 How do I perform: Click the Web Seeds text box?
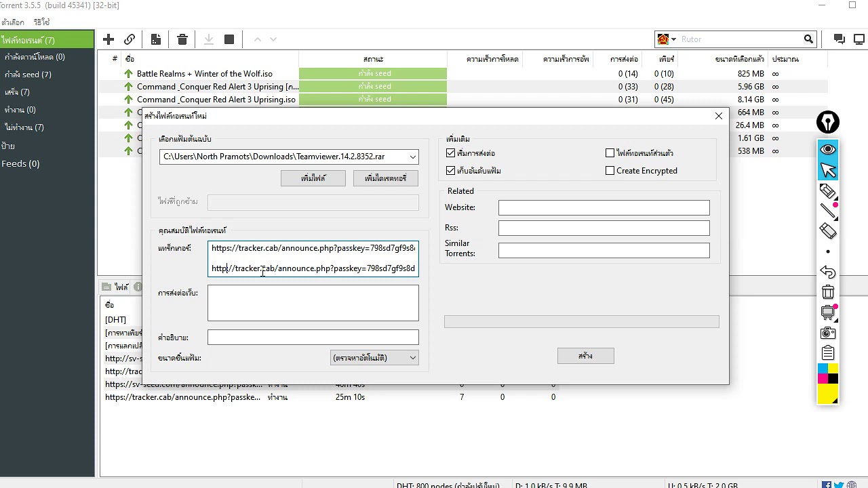(x=313, y=303)
